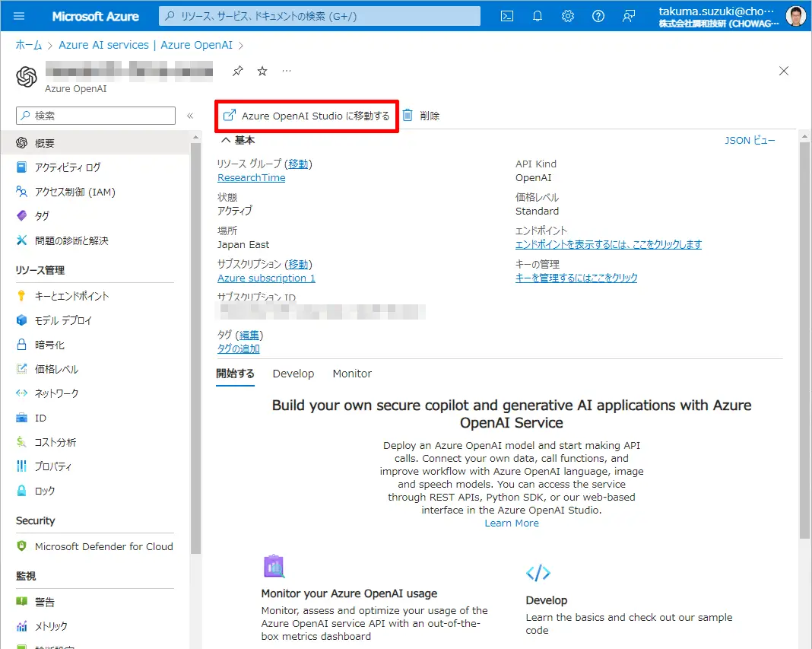Switch to the 開始する tab
The image size is (812, 649).
point(235,374)
